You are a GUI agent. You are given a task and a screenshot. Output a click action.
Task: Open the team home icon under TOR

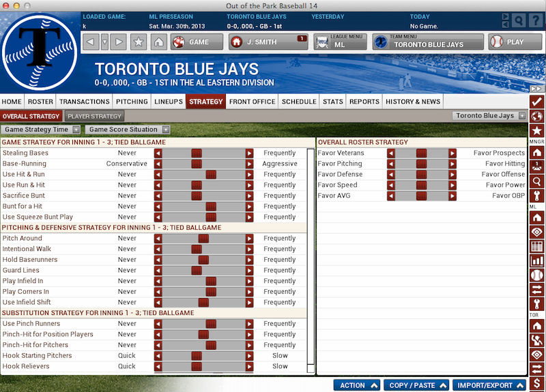coord(536,326)
